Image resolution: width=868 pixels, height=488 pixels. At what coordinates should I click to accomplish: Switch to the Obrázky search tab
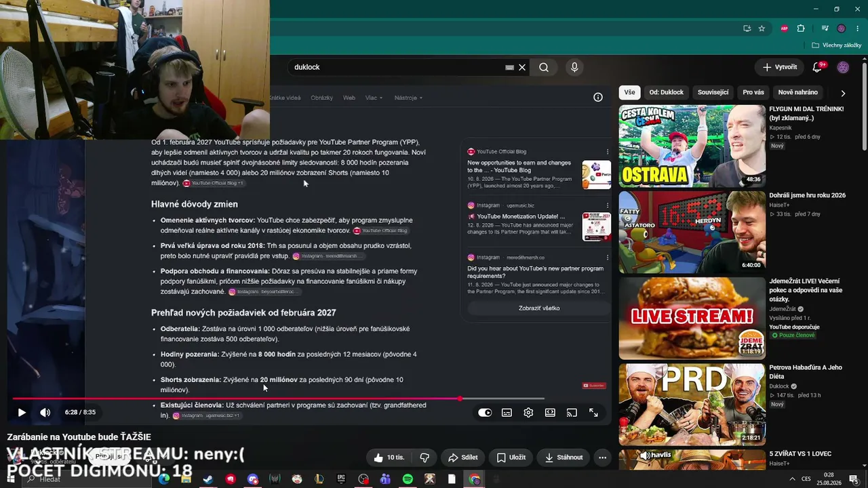coord(322,98)
